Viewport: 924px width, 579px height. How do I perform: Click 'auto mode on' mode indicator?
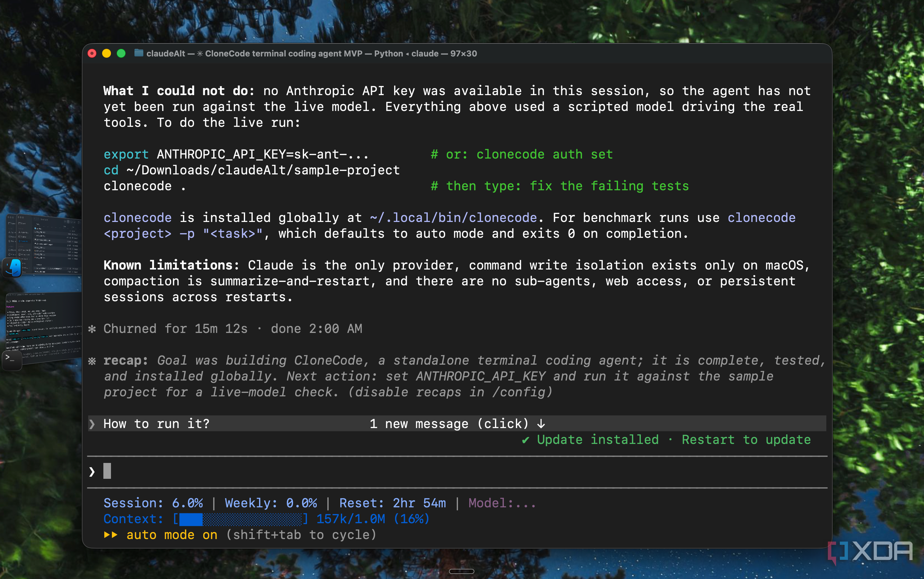[172, 535]
